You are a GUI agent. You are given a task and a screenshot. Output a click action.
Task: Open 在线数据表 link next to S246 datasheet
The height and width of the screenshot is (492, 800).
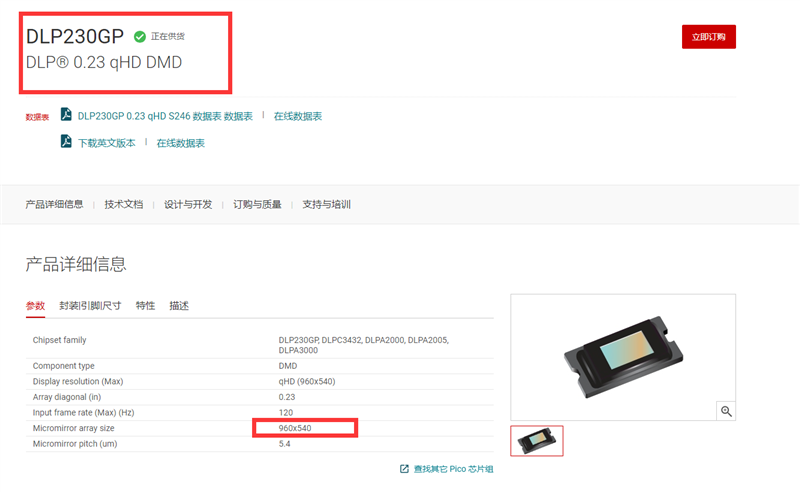coord(298,116)
